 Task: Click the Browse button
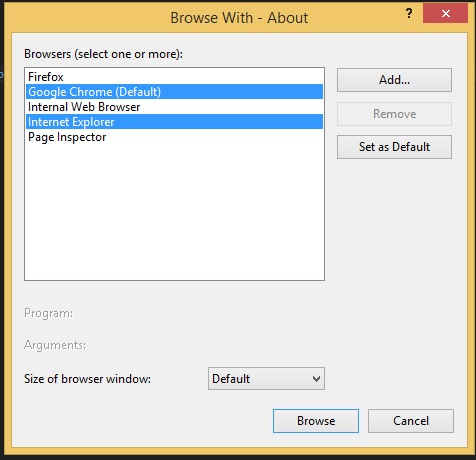point(316,421)
